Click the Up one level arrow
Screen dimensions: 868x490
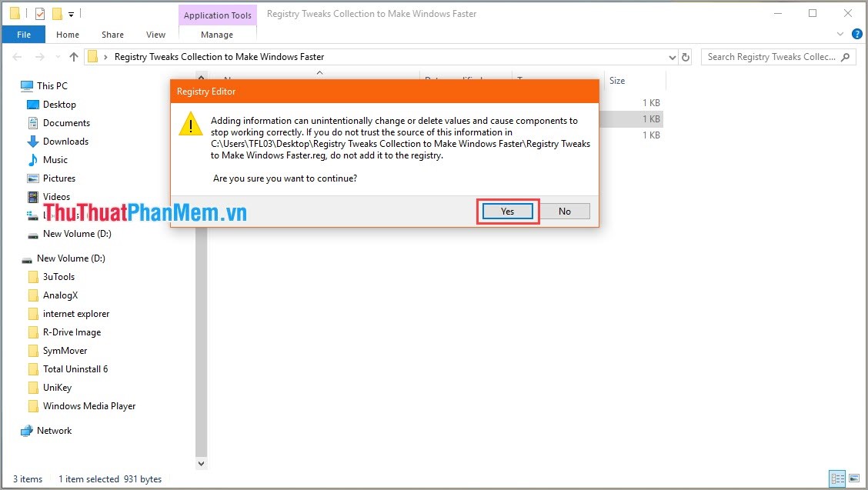click(x=73, y=56)
